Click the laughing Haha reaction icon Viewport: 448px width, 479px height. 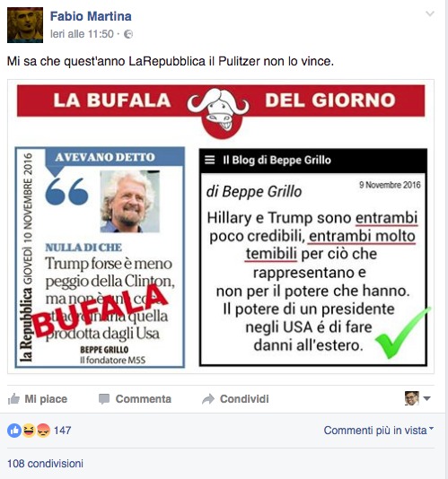(x=29, y=431)
